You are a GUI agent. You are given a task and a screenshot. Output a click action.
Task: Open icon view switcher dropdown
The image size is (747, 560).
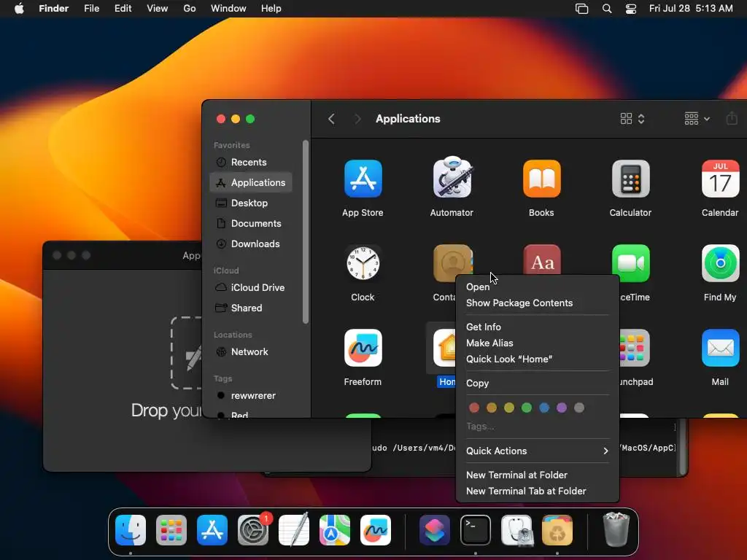point(632,119)
